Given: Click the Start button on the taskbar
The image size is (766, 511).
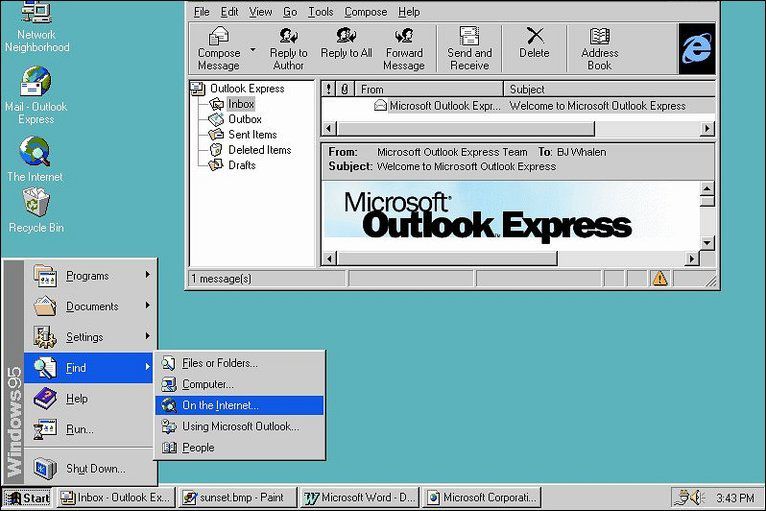Looking at the screenshot, I should coord(27,498).
